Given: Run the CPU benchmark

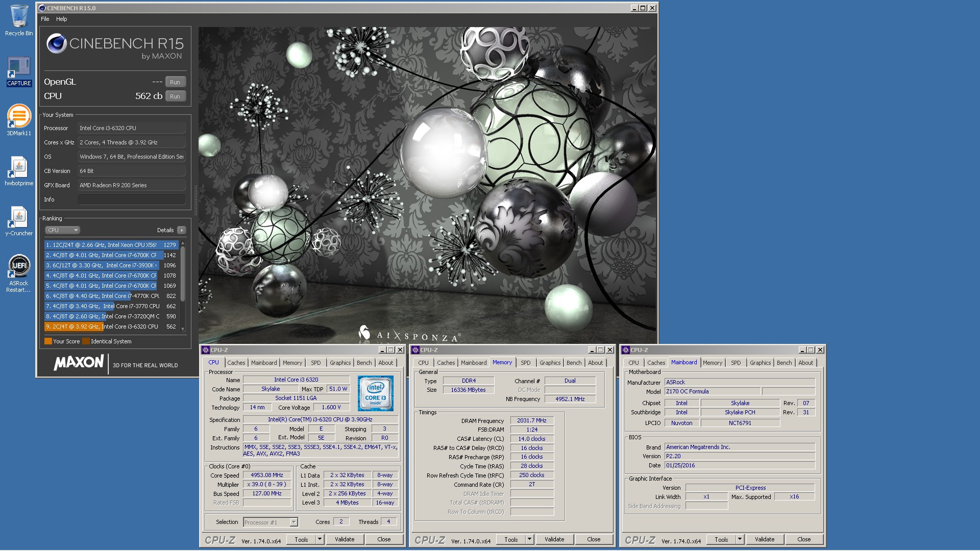Looking at the screenshot, I should [175, 96].
